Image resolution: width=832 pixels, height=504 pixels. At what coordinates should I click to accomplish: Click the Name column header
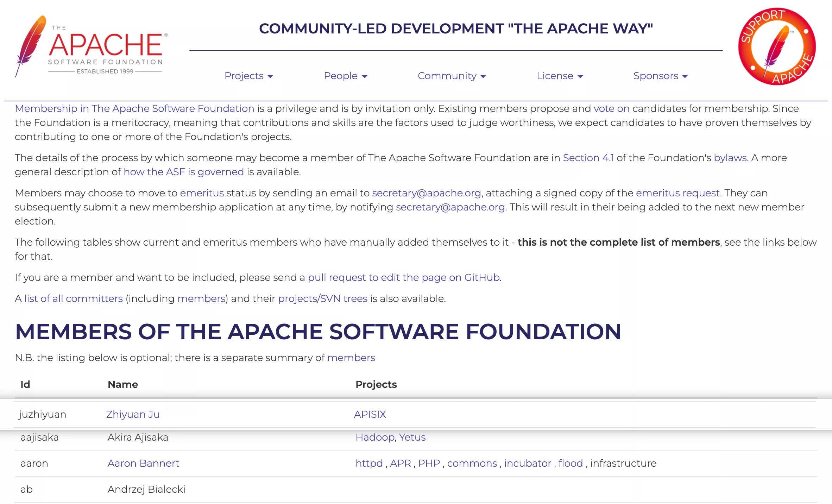(x=123, y=384)
